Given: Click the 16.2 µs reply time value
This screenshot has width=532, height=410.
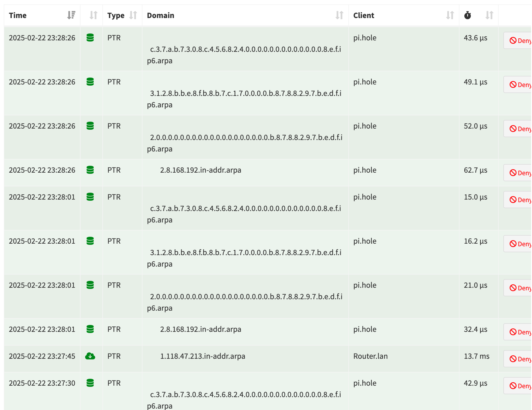Looking at the screenshot, I should (x=476, y=241).
